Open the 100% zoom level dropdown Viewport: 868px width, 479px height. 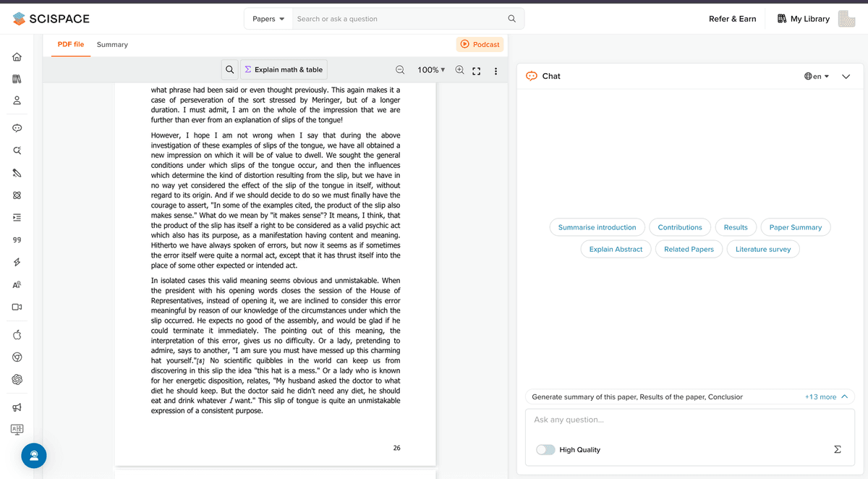431,70
